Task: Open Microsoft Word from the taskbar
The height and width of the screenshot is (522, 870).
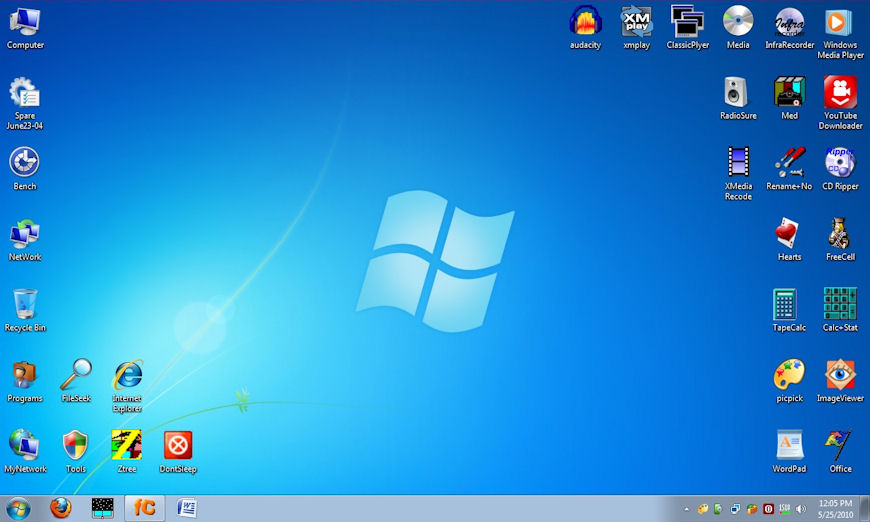Action: click(x=187, y=508)
